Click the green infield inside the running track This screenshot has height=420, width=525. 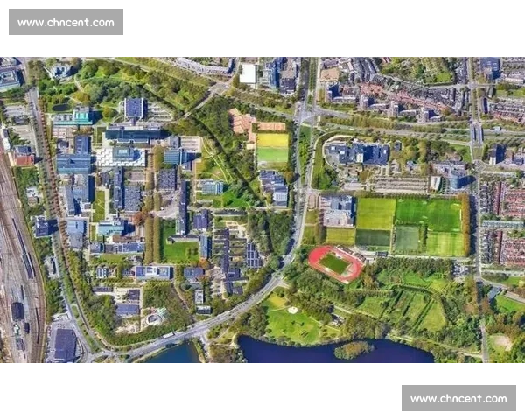click(x=334, y=263)
